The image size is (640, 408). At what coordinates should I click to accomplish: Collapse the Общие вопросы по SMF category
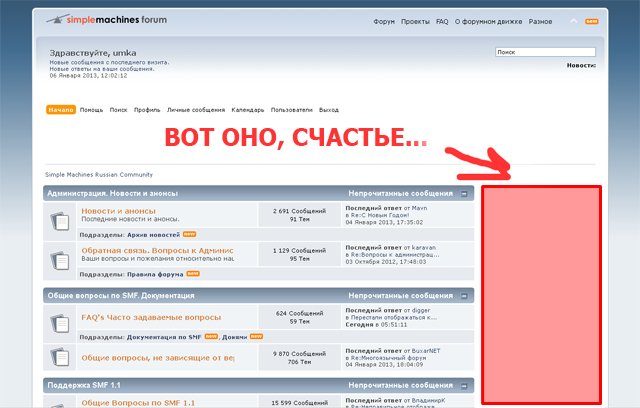[464, 296]
